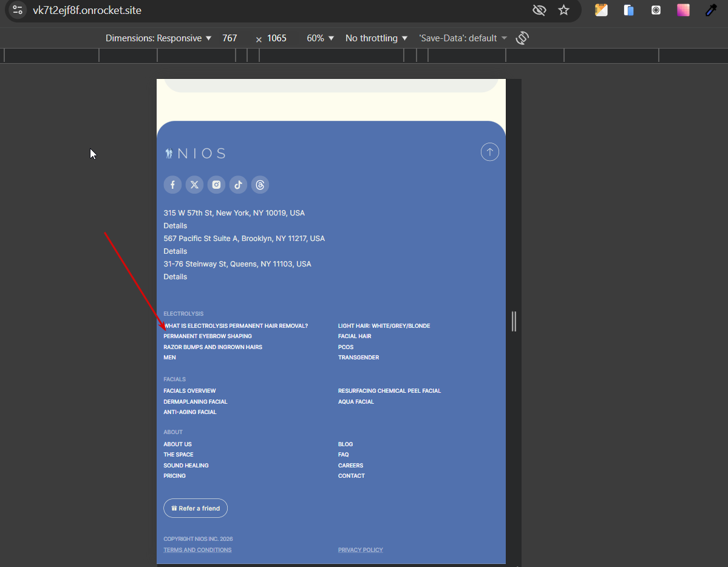Click the viewport height field 1065
The width and height of the screenshot is (728, 567).
(277, 38)
